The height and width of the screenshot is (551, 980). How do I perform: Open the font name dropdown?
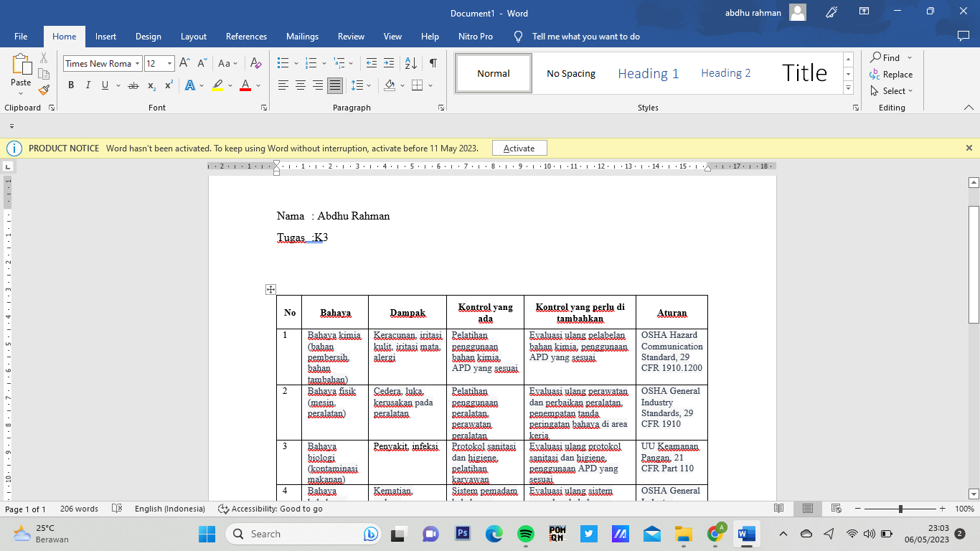click(x=138, y=63)
